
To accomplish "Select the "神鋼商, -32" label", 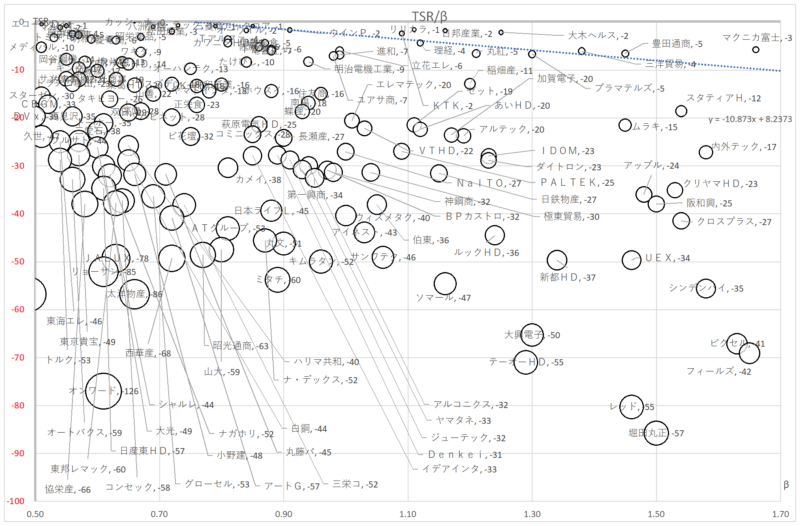I will click(x=467, y=202).
